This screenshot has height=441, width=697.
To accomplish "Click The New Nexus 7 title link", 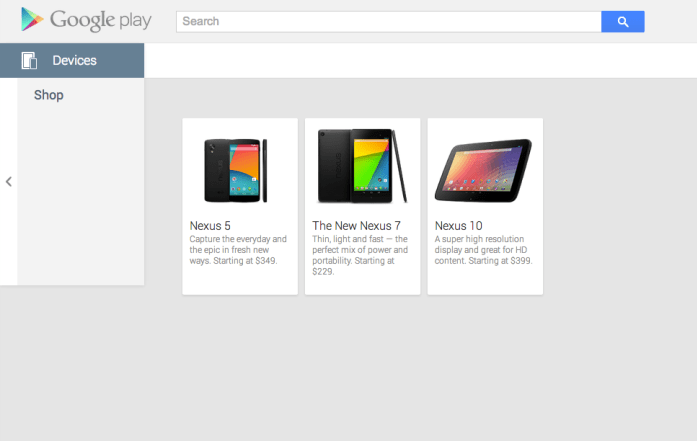I will (356, 226).
